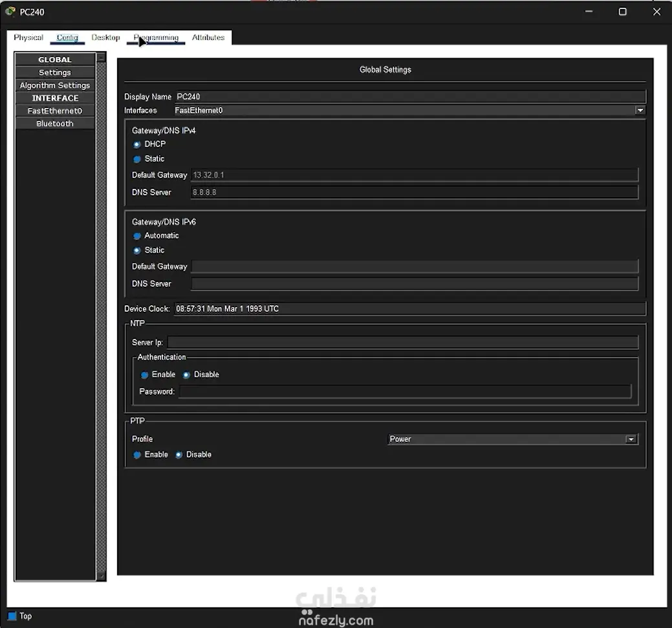Disable NTP authentication

point(186,374)
